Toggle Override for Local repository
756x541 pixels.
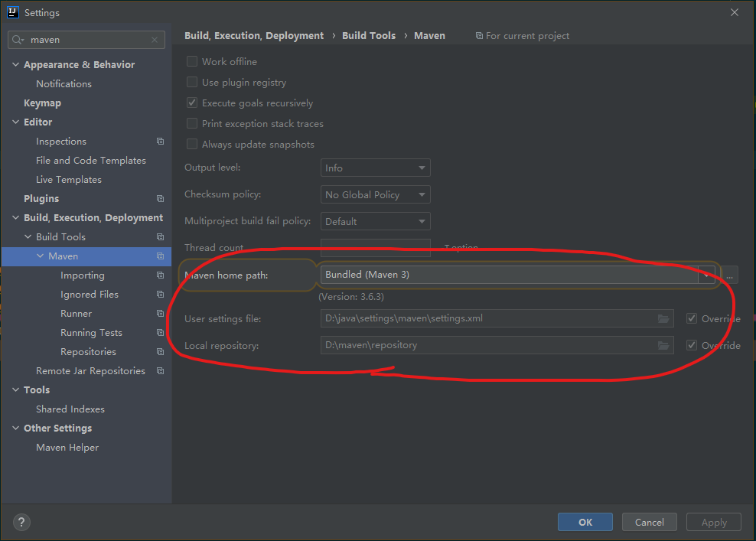tap(692, 345)
